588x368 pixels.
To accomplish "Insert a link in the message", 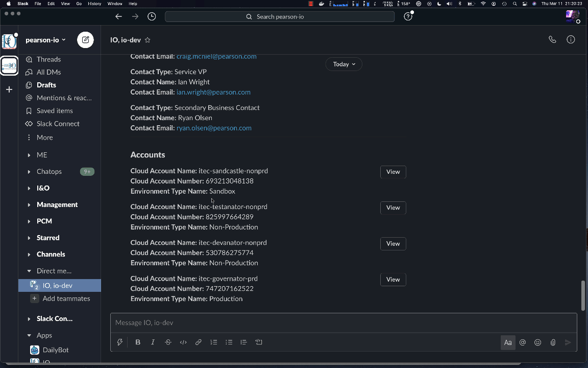I will click(199, 342).
